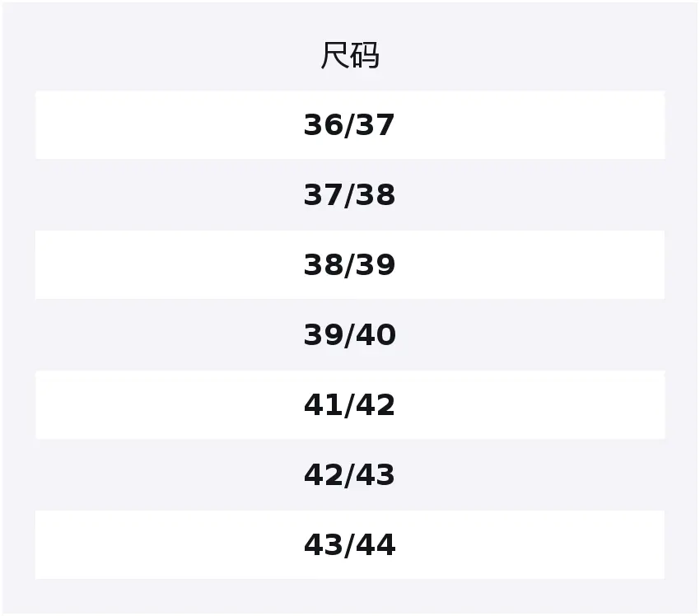
Task: Pick size 38/39 from the list
Action: 349,265
